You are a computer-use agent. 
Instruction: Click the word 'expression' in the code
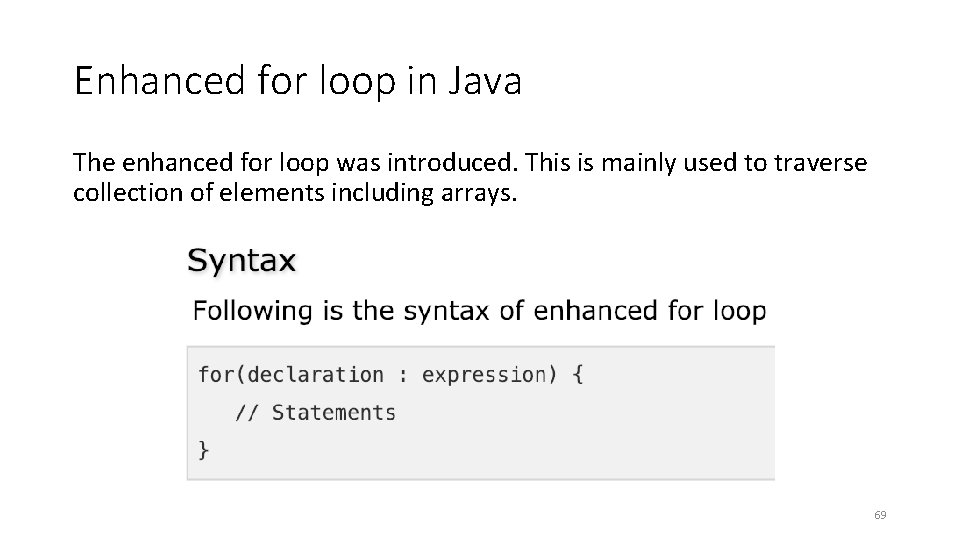click(x=484, y=375)
